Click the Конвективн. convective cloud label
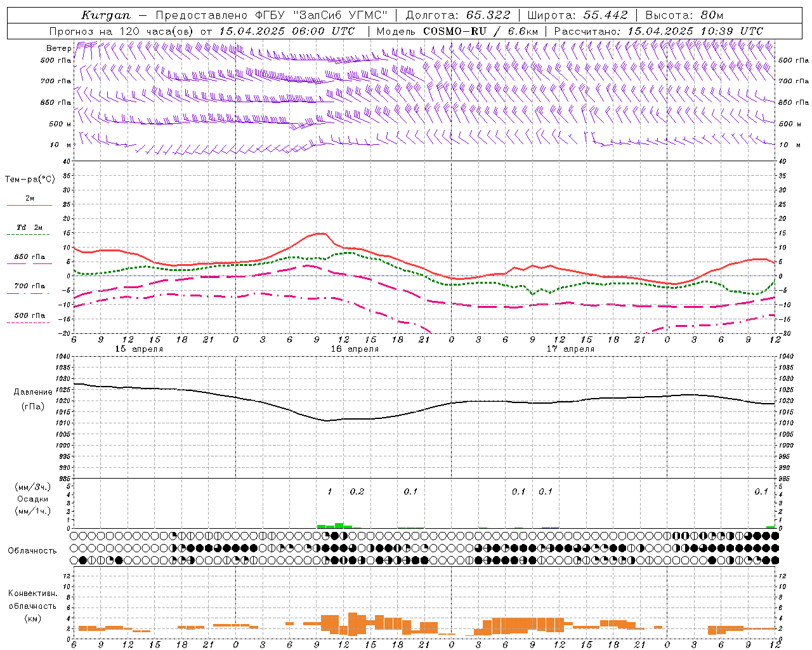 point(32,594)
